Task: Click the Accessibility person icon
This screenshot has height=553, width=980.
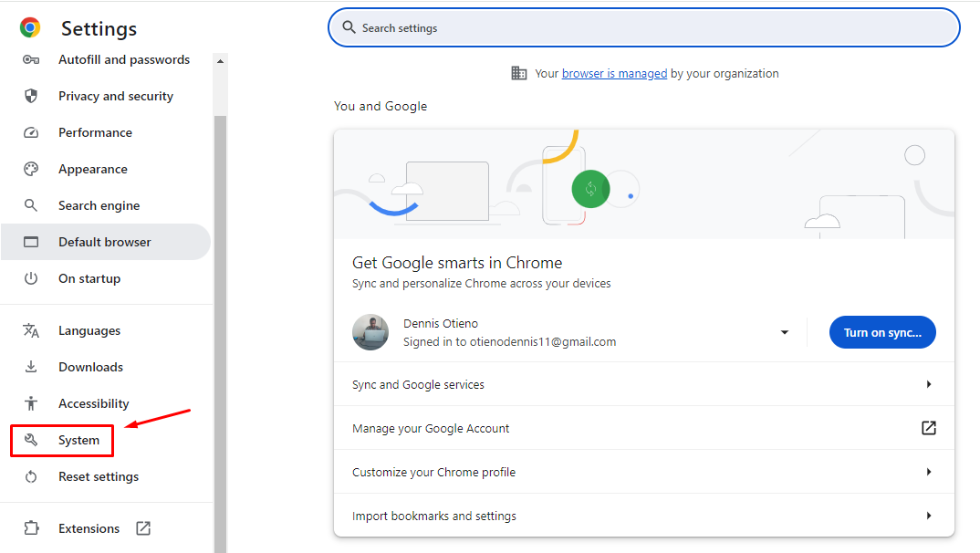Action: [31, 403]
